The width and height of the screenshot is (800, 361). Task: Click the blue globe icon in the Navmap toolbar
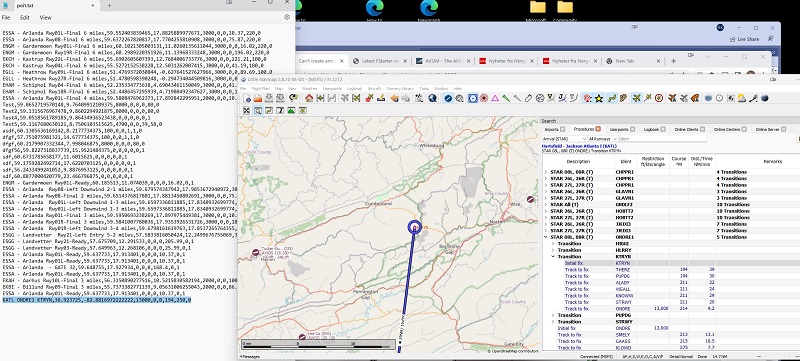pyautogui.click(x=433, y=98)
